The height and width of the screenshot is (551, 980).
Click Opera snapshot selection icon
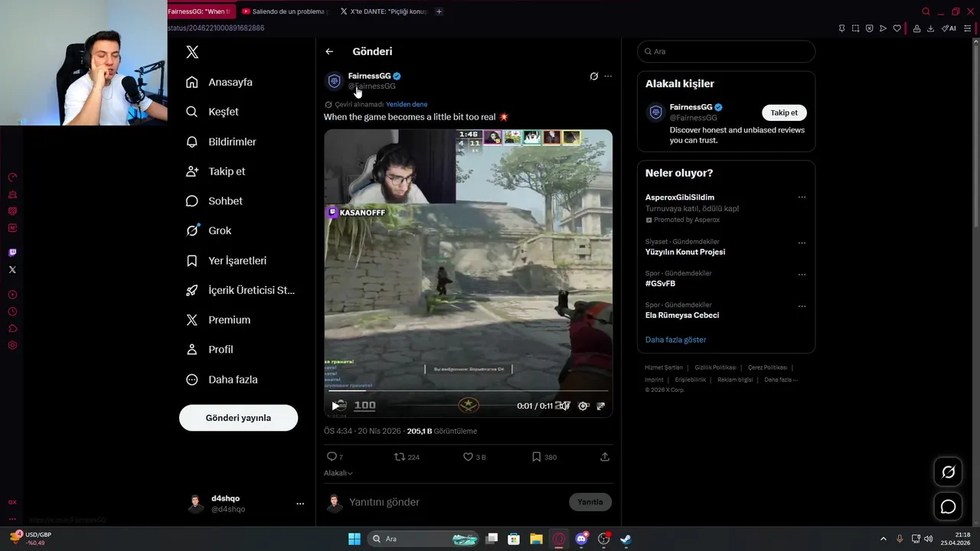855,28
